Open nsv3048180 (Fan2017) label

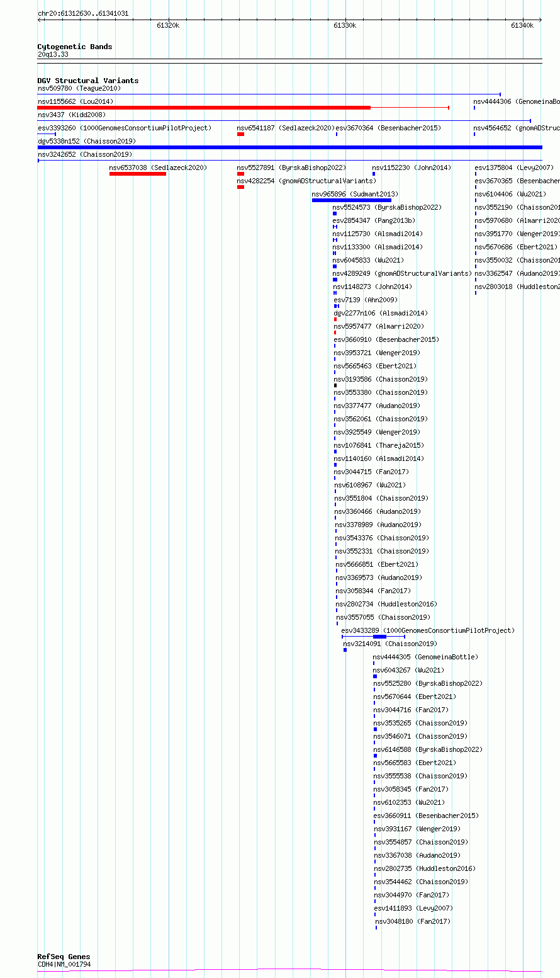[x=413, y=921]
